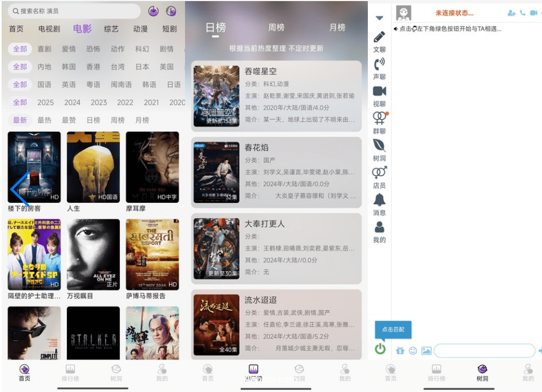
Task: Open the 店员 gender symbols icon
Action: (379, 172)
